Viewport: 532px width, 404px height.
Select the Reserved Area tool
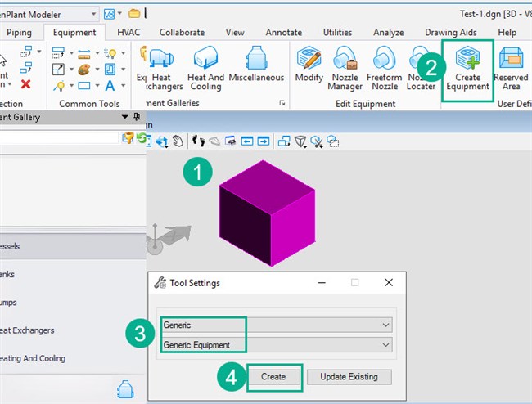click(x=511, y=69)
